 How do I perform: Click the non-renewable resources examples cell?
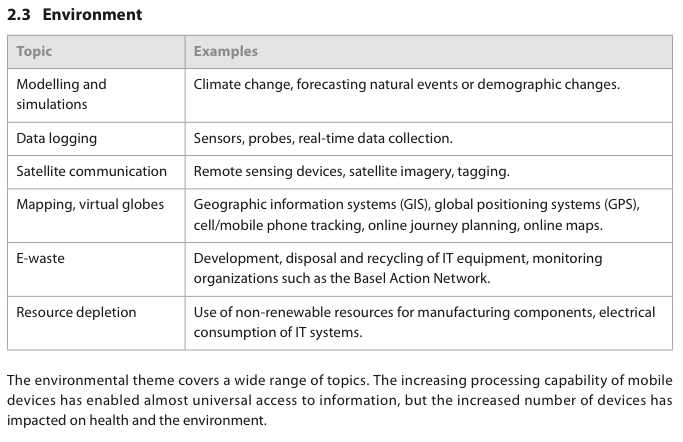tap(424, 322)
